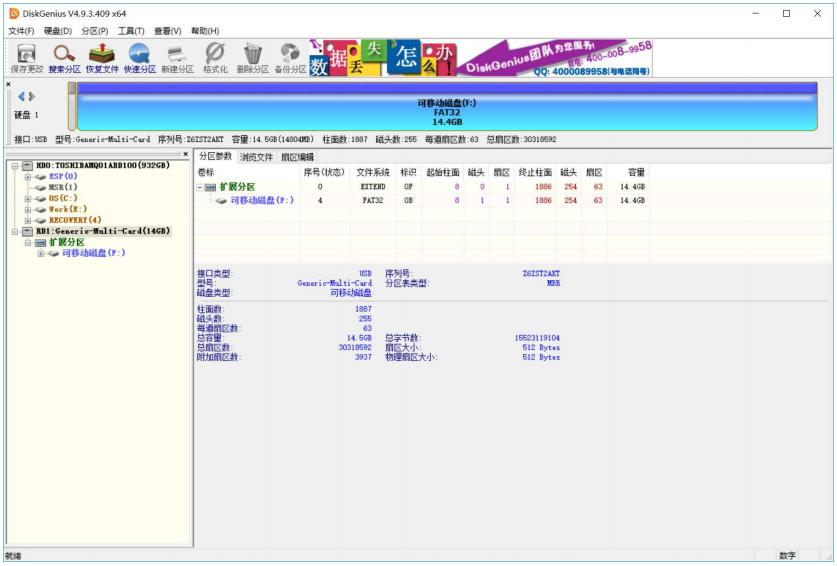Click the 15523119104 total bytes value

click(x=537, y=338)
